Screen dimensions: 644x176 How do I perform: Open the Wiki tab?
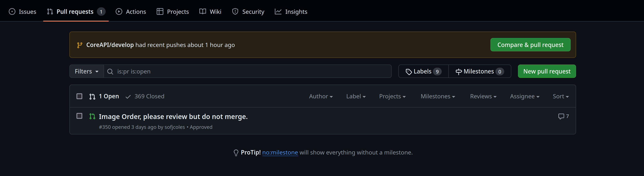click(x=210, y=11)
